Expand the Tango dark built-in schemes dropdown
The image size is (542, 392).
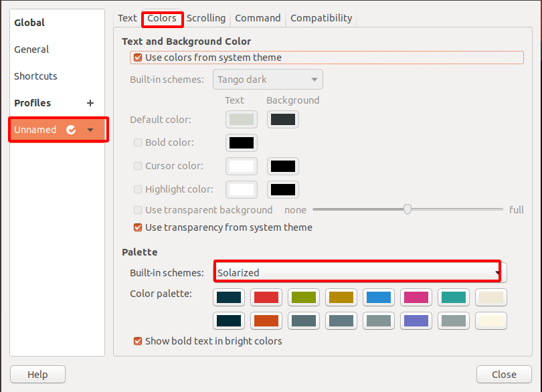click(268, 80)
